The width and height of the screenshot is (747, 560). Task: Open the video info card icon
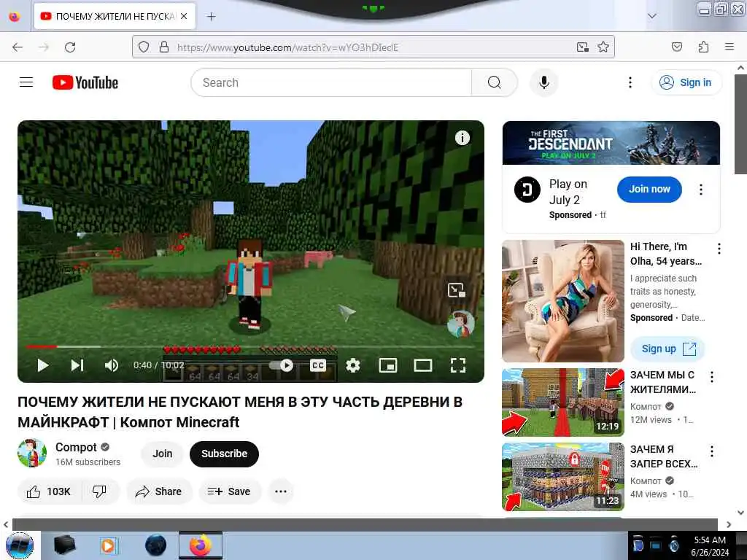pyautogui.click(x=462, y=138)
